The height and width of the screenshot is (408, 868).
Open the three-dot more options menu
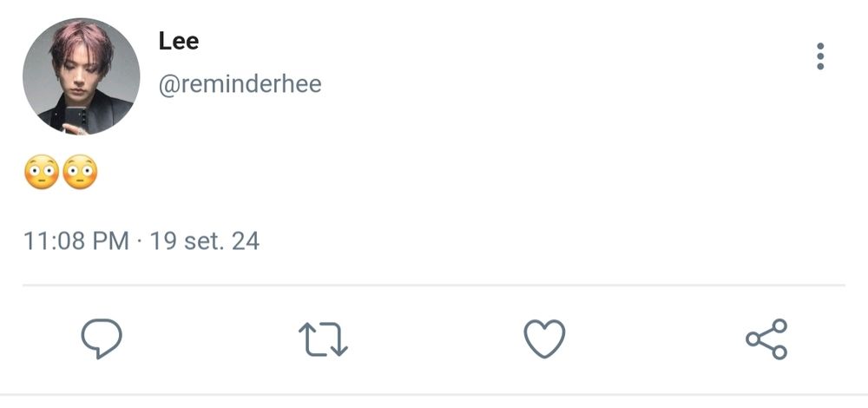coord(820,56)
